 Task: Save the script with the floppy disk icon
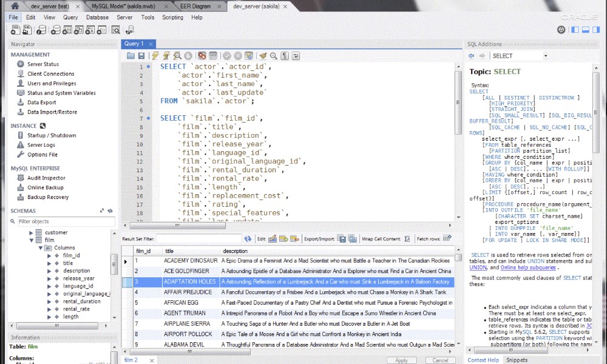141,56
